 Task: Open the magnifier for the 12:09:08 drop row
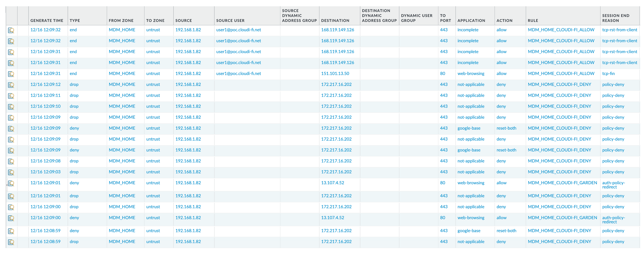pos(11,161)
